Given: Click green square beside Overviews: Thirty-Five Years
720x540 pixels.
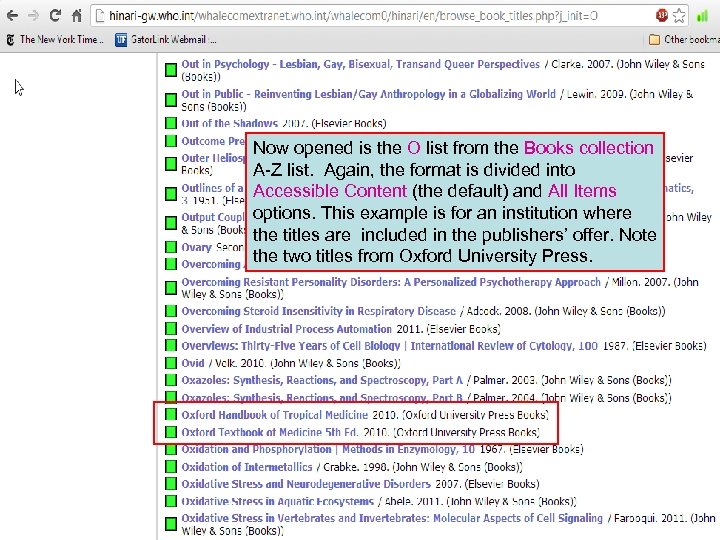Looking at the screenshot, I should click(171, 345).
